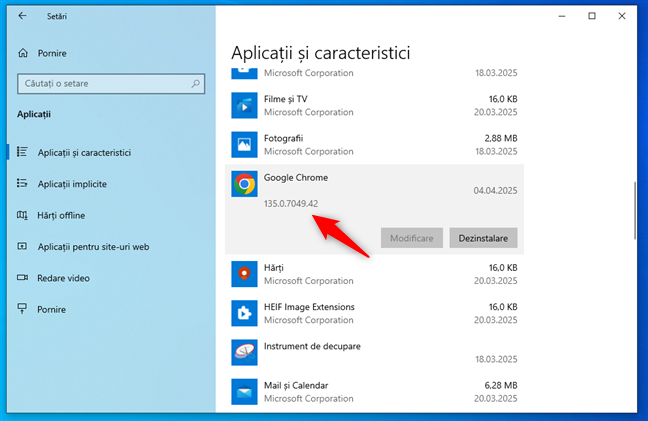
Task: Click the Aplicații implicite sidebar icon
Action: coord(22,183)
